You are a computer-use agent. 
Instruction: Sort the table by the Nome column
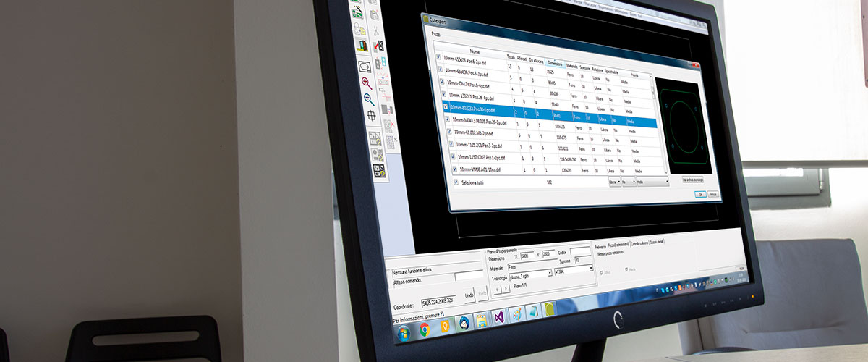click(475, 52)
